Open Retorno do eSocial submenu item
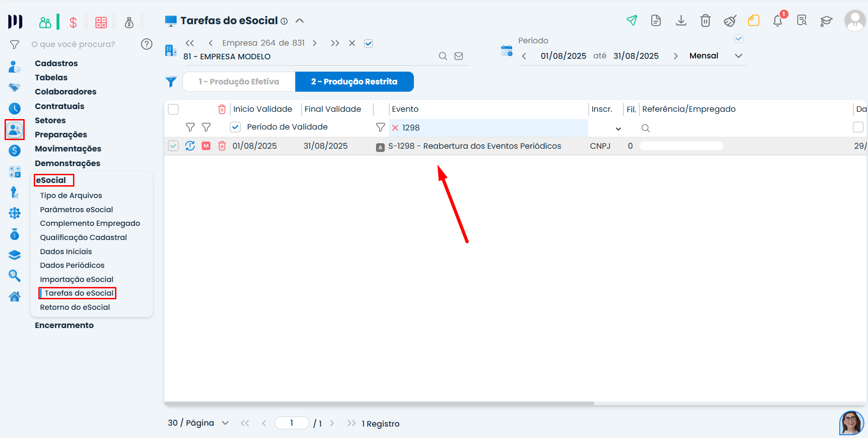Viewport: 868px width, 438px height. coord(75,307)
